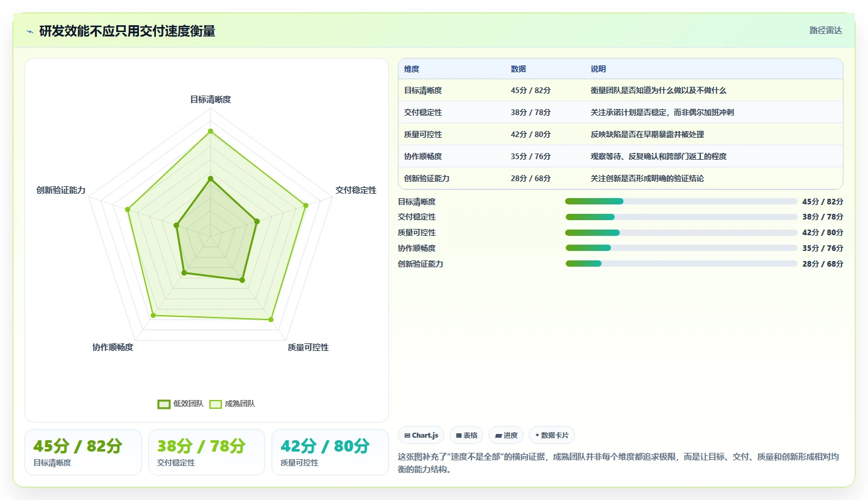Click the description 观察等待、反复确认和跨部门返工的程度
The width and height of the screenshot is (868, 500).
tap(659, 157)
